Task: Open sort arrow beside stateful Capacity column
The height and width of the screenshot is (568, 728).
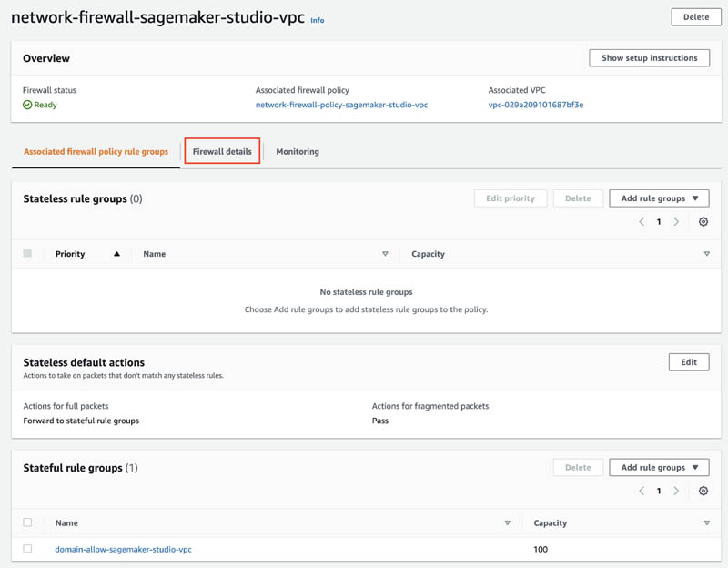Action: [x=707, y=523]
